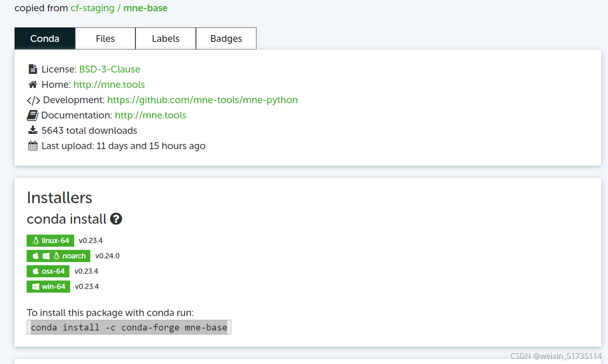Select the noarch installer badge
The width and height of the screenshot is (608, 364).
tap(58, 256)
